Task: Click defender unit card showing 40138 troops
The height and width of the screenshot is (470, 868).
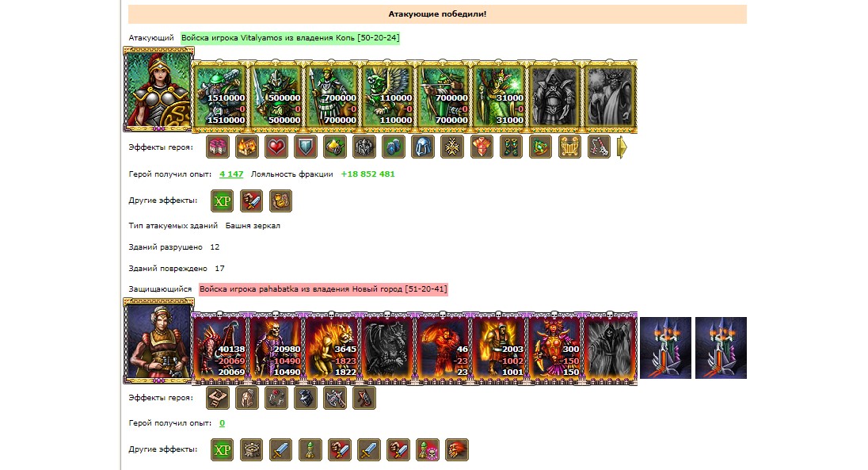Action: click(219, 348)
